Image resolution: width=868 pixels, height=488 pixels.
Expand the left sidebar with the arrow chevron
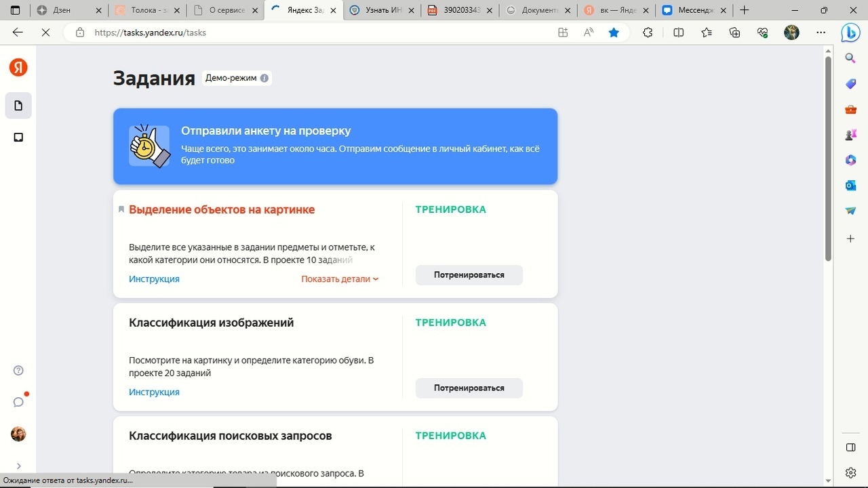[x=18, y=466]
